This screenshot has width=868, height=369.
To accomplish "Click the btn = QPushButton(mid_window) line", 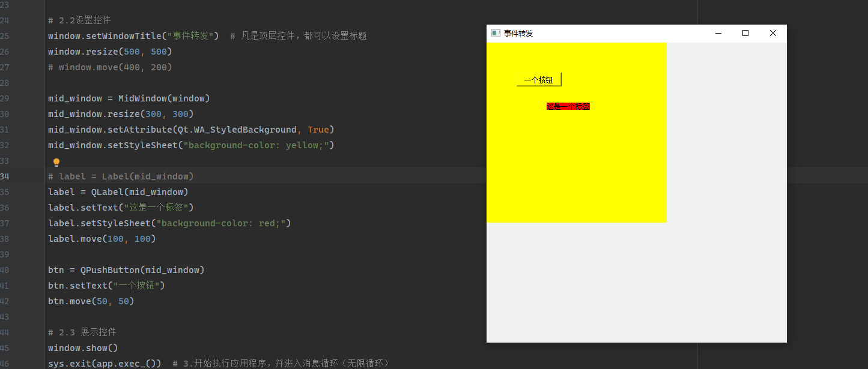I will [126, 270].
